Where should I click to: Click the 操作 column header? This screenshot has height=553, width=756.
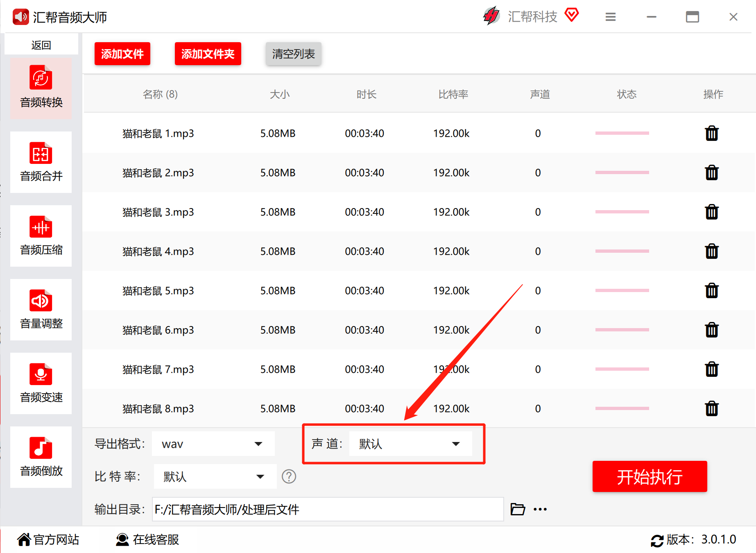coord(713,94)
